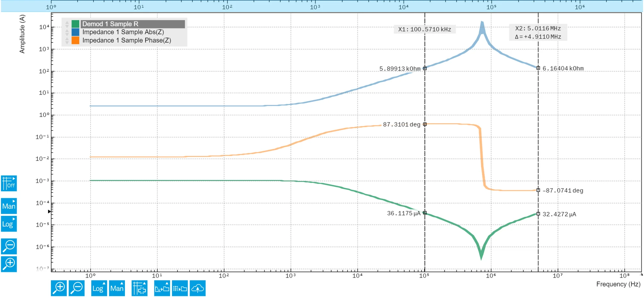Image resolution: width=644 pixels, height=298 pixels.
Task: Open the horizontal cursor mode selector
Action: pos(139,288)
